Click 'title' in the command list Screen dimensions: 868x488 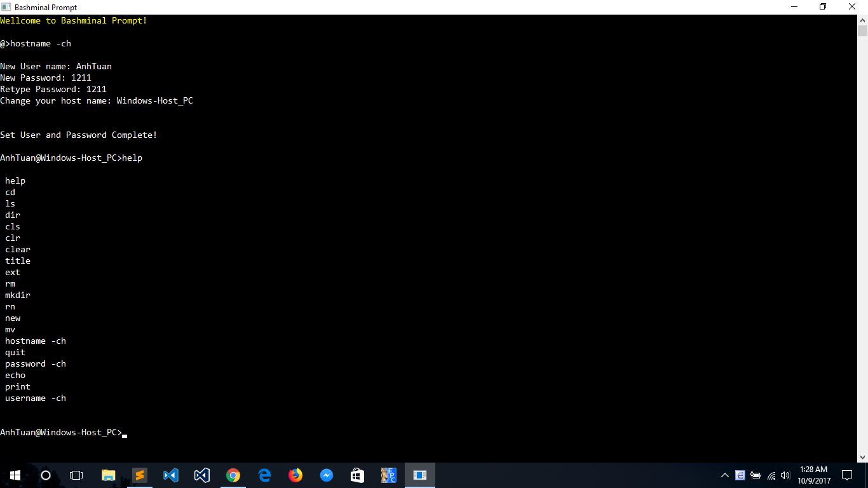point(18,261)
